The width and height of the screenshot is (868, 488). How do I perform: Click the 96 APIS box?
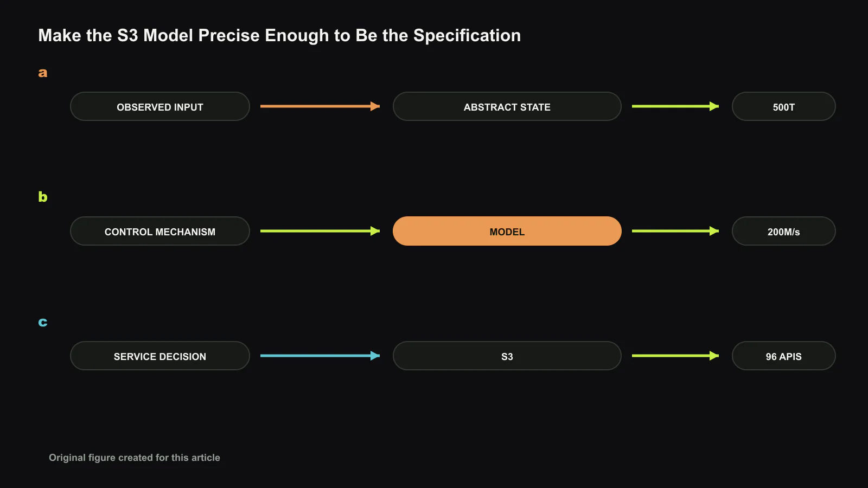click(x=784, y=356)
